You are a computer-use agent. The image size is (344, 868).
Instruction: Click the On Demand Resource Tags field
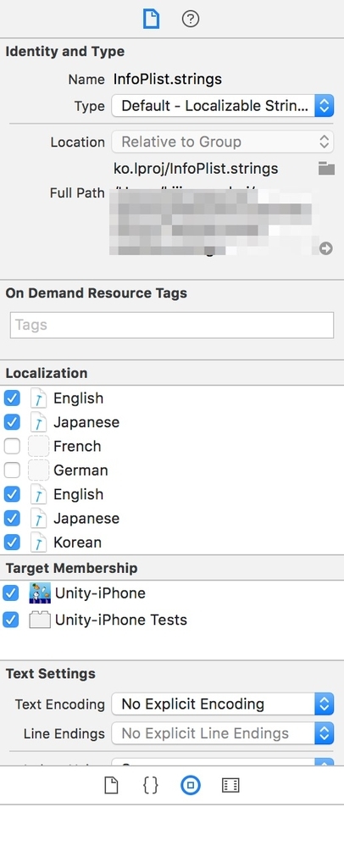click(x=172, y=325)
